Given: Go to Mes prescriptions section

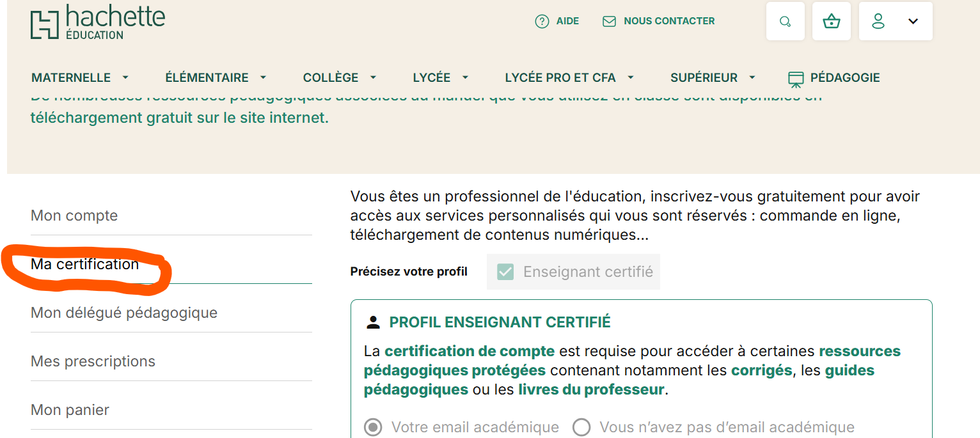Looking at the screenshot, I should 93,361.
